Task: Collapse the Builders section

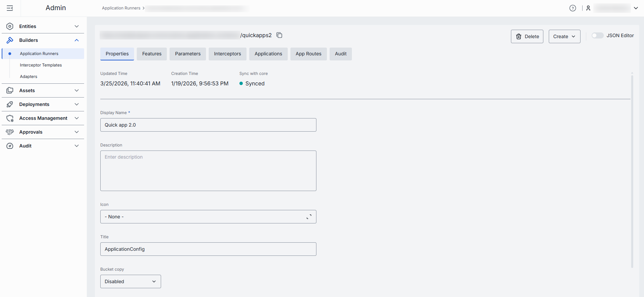Action: point(77,40)
